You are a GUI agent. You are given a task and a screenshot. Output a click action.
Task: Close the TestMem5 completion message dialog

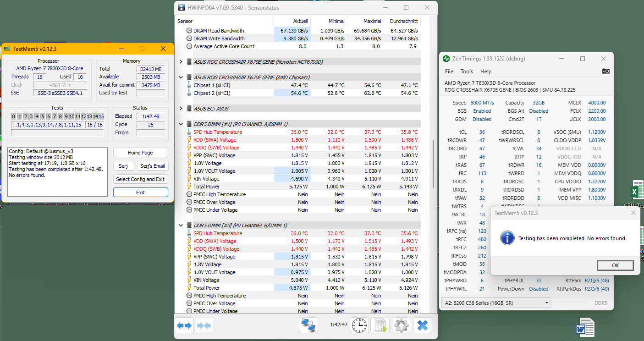[x=633, y=213]
